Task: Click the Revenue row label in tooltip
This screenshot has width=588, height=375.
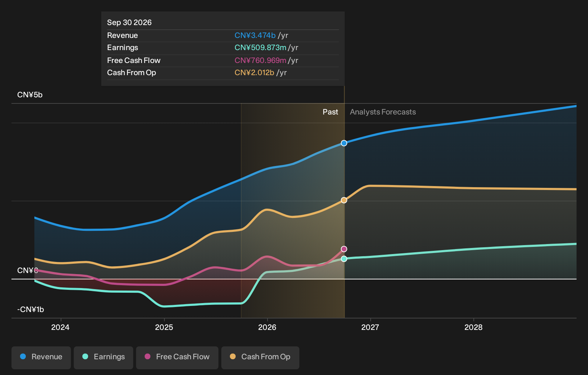Action: (122, 35)
